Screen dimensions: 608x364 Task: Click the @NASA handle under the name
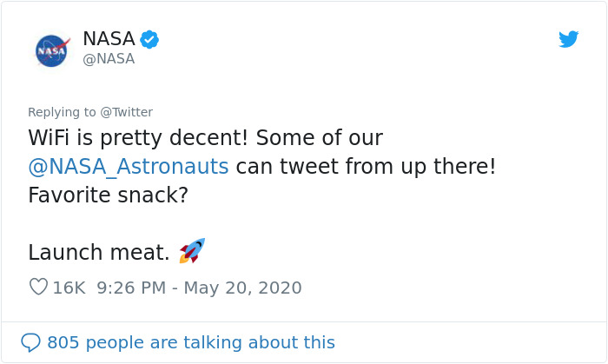pyautogui.click(x=109, y=59)
